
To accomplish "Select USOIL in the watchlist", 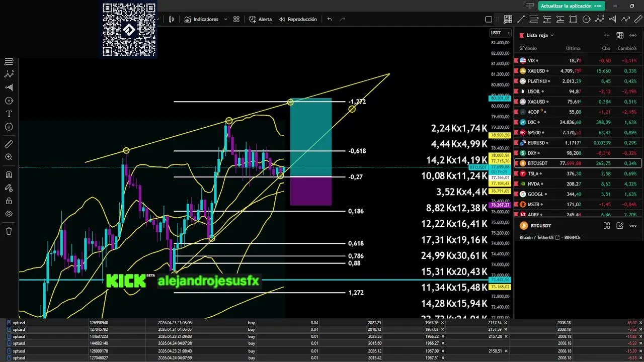I will tap(578, 92).
